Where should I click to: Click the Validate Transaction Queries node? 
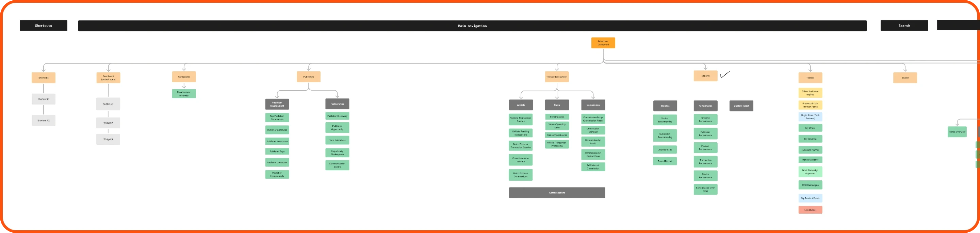click(x=520, y=120)
